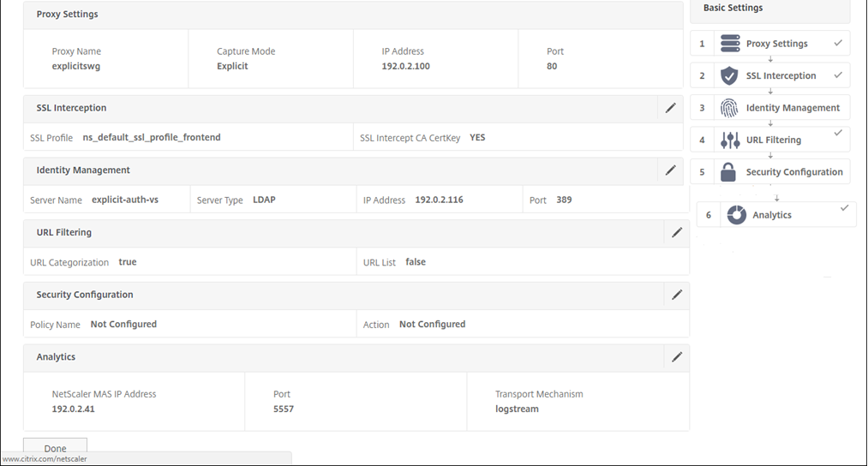868x466 pixels.
Task: Select step 5 Security Configuration
Action: point(793,171)
